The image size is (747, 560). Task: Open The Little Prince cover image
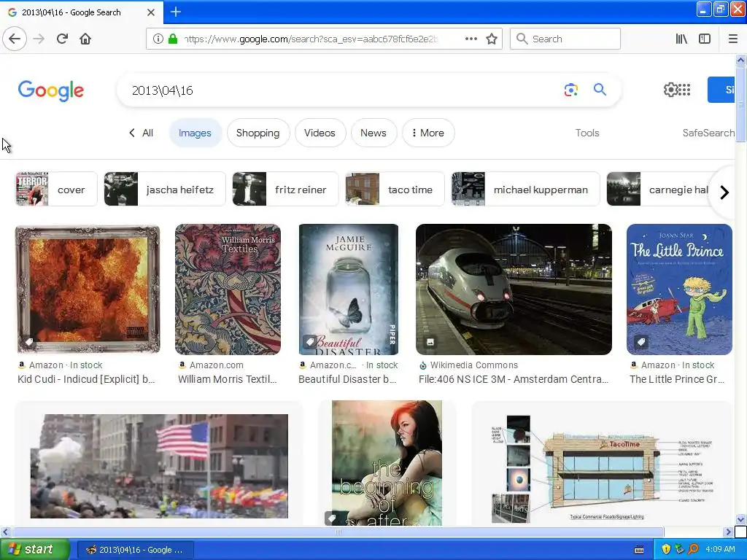(x=679, y=289)
